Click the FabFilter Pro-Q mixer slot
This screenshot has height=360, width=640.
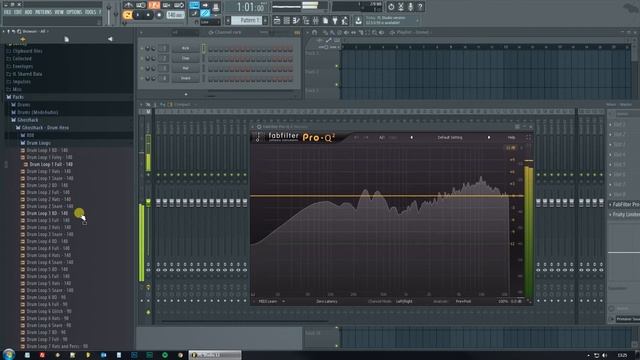tap(625, 204)
